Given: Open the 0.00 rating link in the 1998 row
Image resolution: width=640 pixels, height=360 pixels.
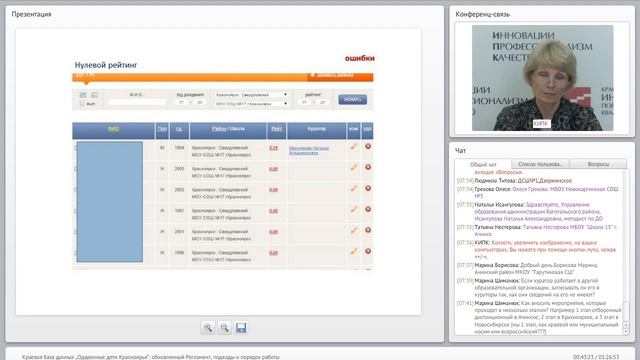Looking at the screenshot, I should click(x=273, y=253).
